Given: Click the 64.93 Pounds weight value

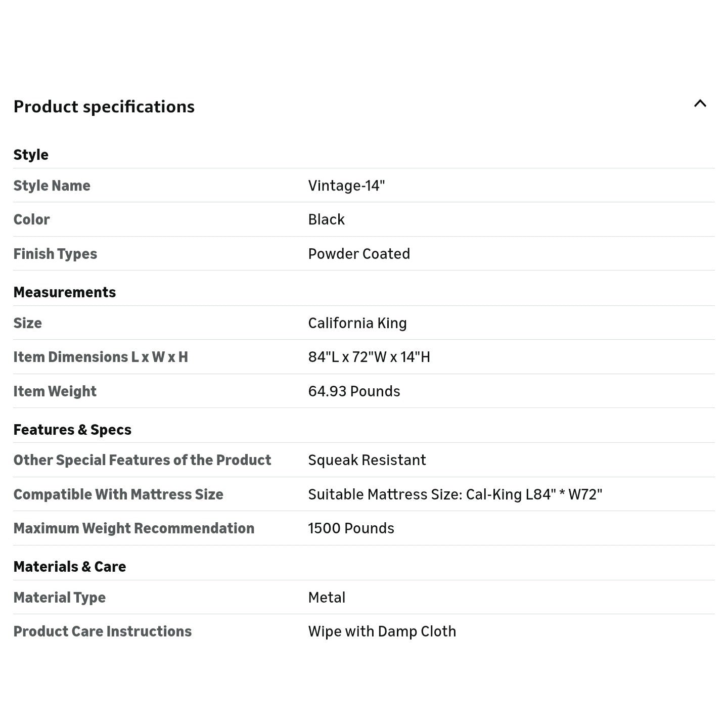Looking at the screenshot, I should 354,391.
